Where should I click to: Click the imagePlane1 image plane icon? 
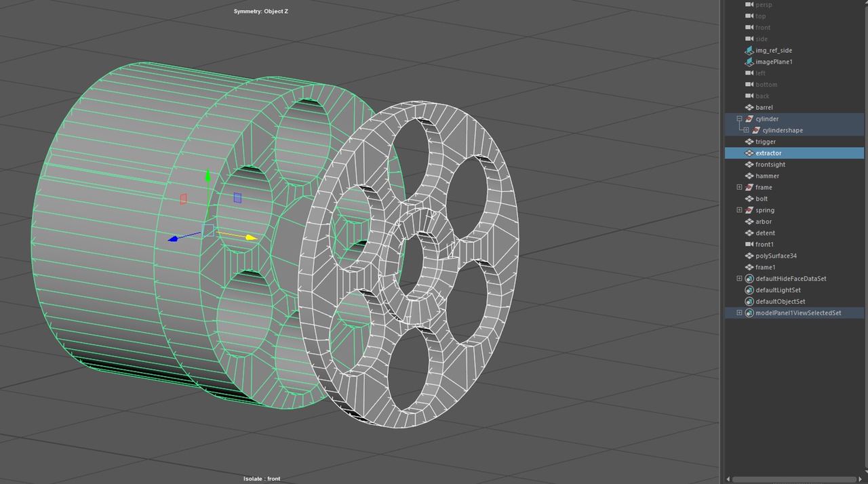click(x=749, y=62)
